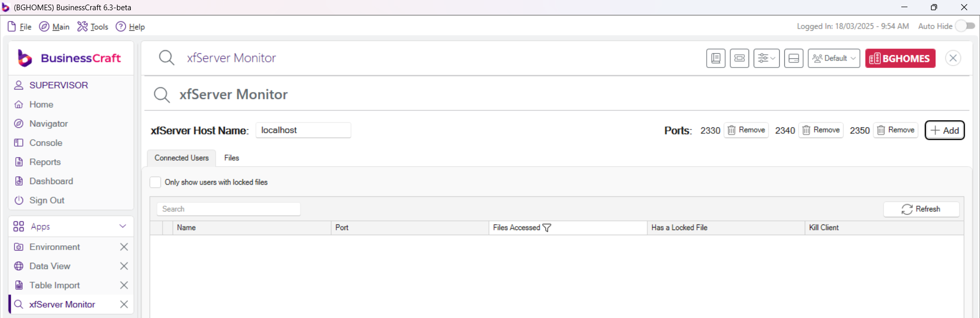The image size is (980, 318).
Task: Open the Files Accessed filter icon
Action: (547, 228)
